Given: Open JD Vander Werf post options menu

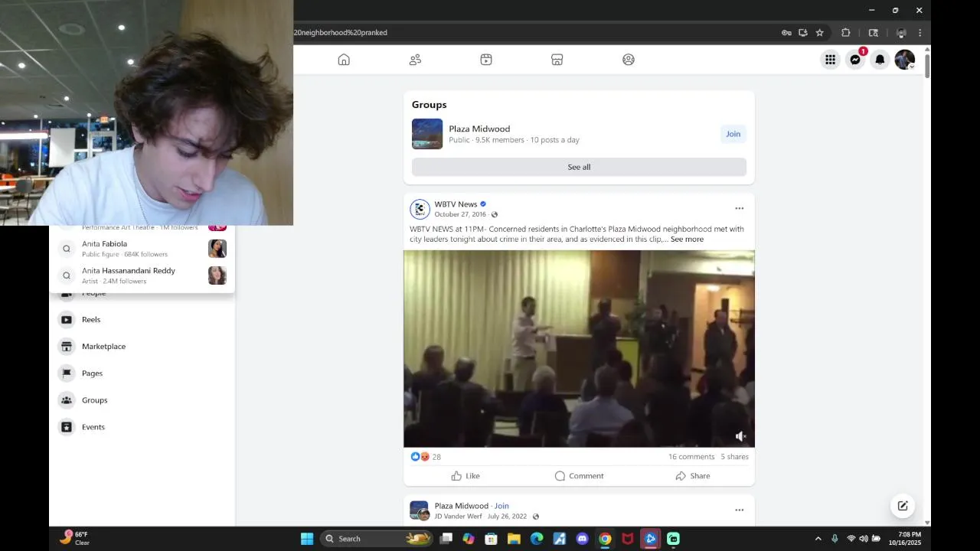Looking at the screenshot, I should [x=739, y=510].
